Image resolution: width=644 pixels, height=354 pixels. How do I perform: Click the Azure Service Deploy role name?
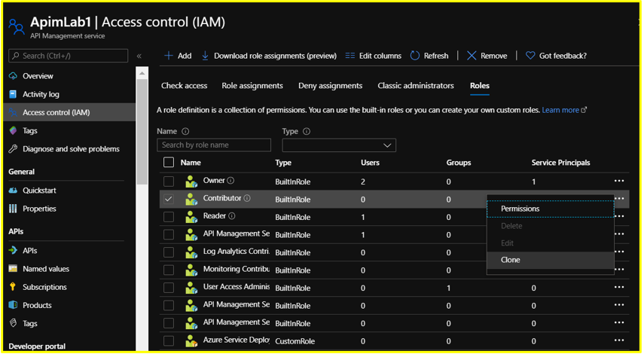click(237, 340)
